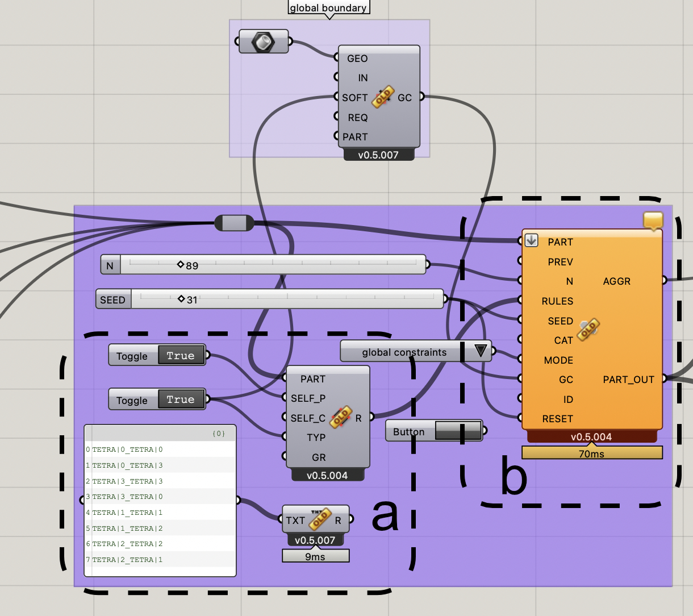Viewport: 693px width, 616px height.
Task: Click GC output of boundary component
Action: [x=404, y=98]
